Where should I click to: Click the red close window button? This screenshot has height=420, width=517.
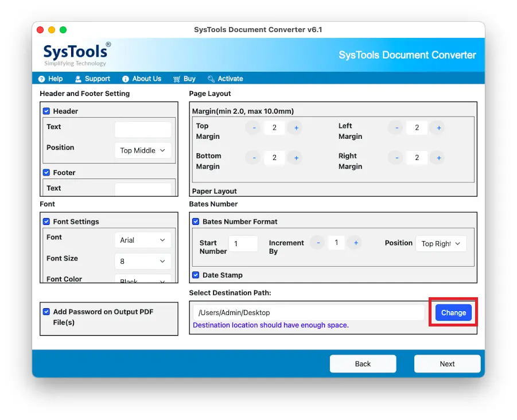pyautogui.click(x=40, y=30)
